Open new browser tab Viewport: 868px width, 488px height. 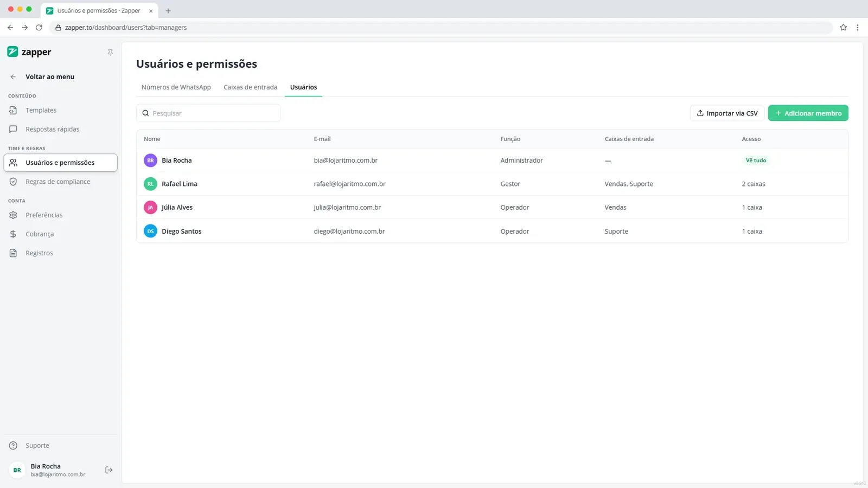point(168,11)
